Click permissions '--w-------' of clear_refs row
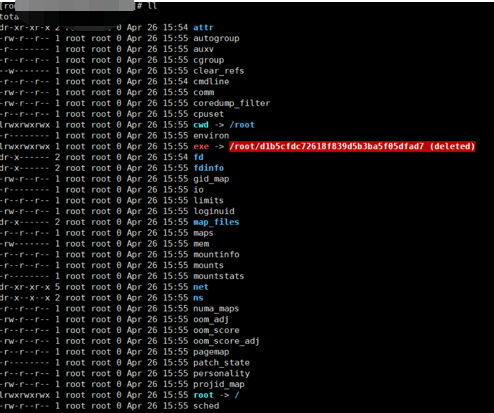 (x=24, y=71)
